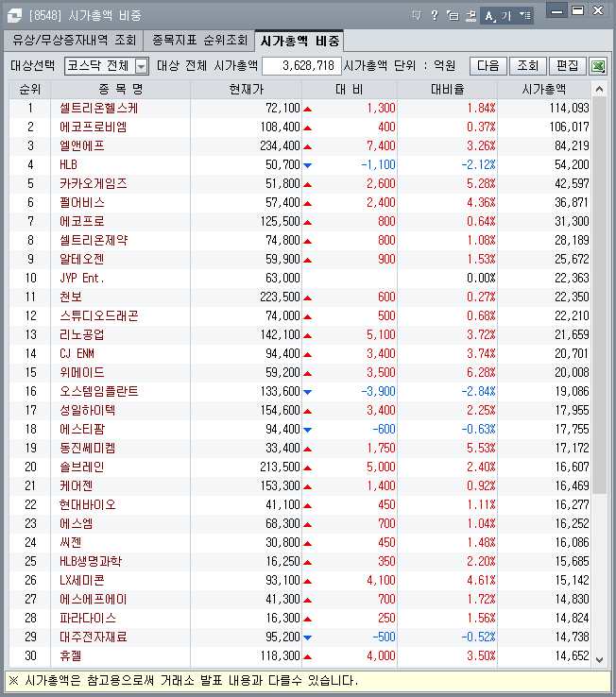
Task: Switch to 종목지표 순위조회 tab
Action: [199, 41]
